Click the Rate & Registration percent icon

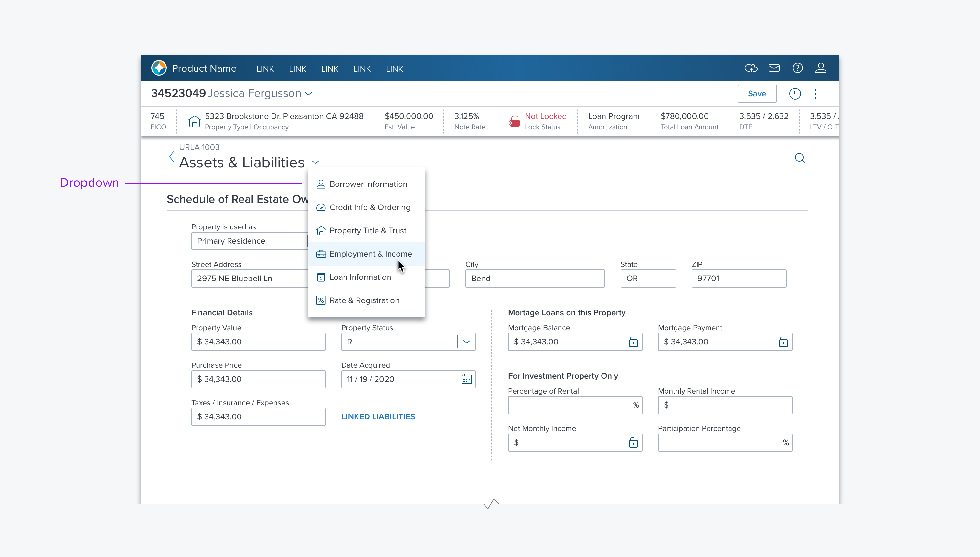[x=321, y=301]
